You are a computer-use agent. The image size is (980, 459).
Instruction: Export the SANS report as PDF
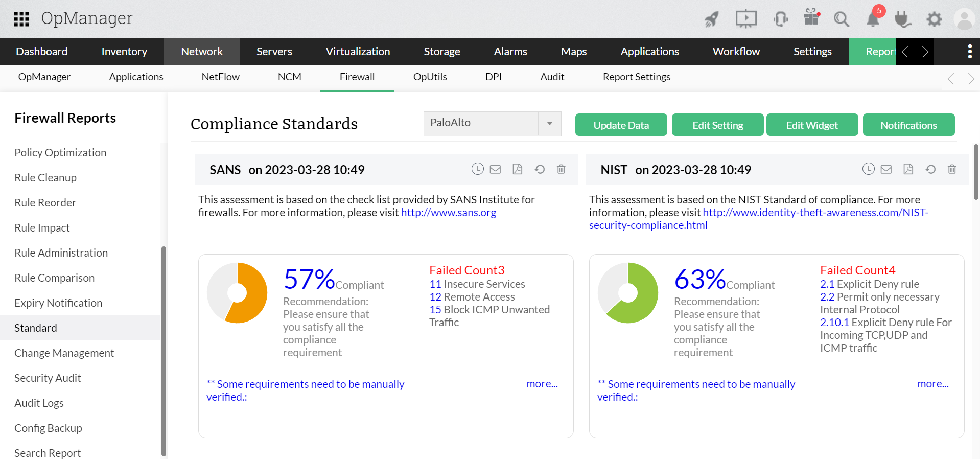coord(517,169)
